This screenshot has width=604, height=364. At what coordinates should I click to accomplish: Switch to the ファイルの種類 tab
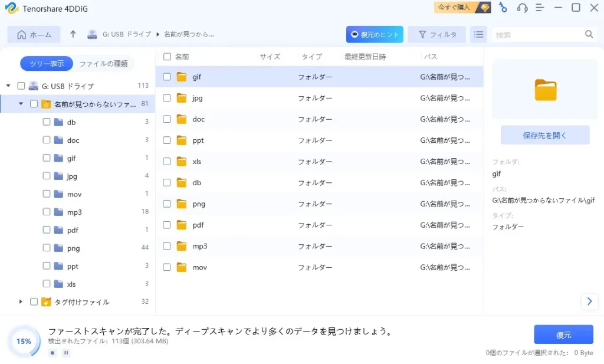tap(103, 64)
